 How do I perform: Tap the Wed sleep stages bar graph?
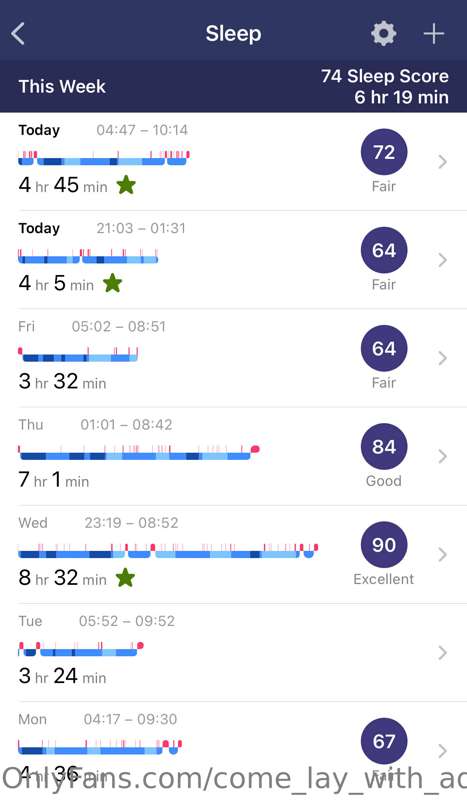168,551
